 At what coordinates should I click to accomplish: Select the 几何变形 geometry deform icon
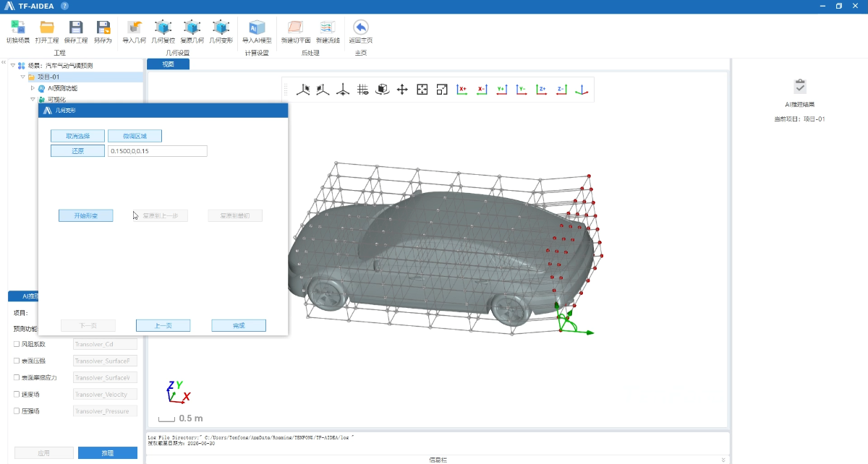click(x=221, y=28)
